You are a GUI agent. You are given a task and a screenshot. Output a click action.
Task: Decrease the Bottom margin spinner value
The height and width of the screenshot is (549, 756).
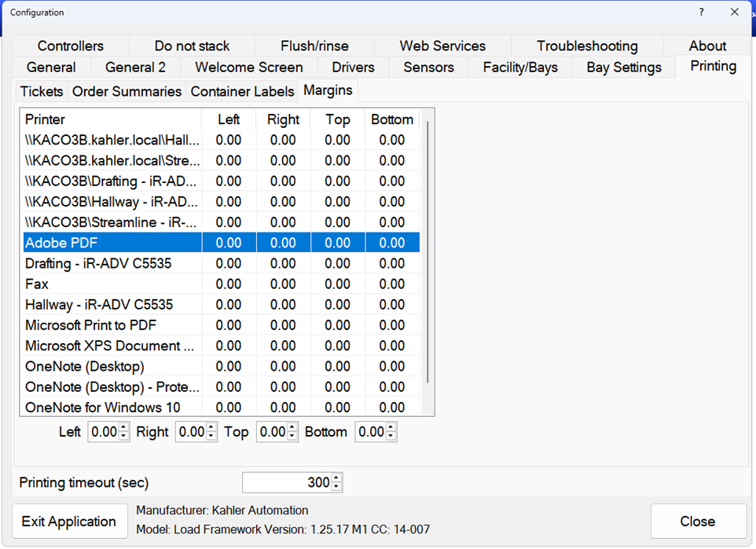coord(391,436)
